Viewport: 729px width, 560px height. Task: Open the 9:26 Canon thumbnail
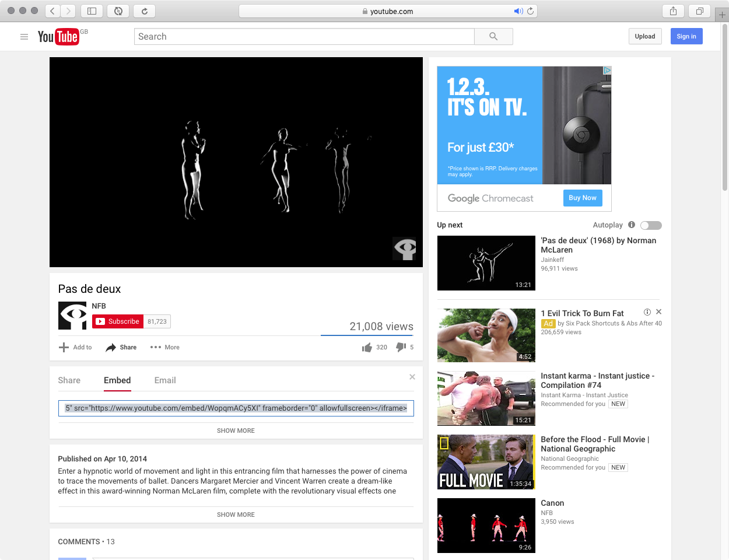[x=486, y=526]
